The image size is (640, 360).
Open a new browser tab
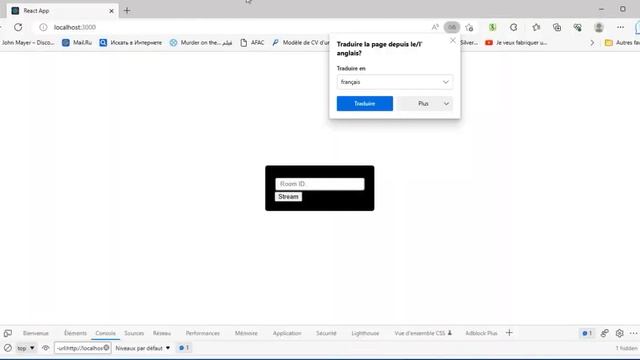tap(127, 11)
